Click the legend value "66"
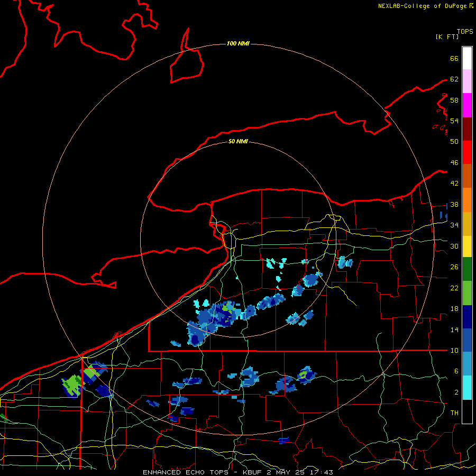The image size is (476, 476). pyautogui.click(x=454, y=58)
